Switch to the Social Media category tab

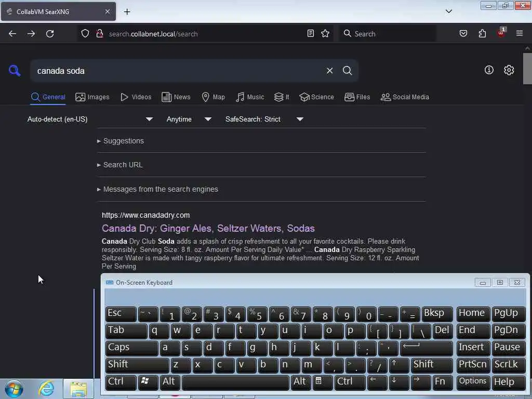405,97
